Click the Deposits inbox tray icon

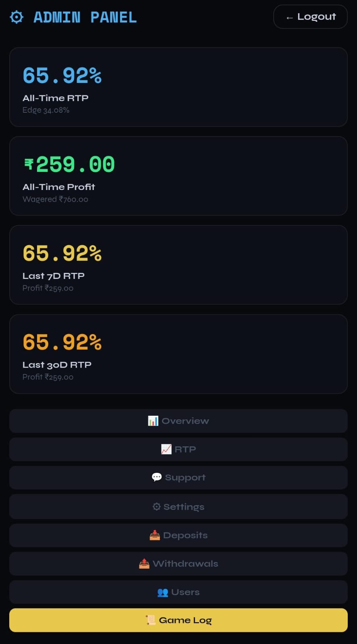(155, 535)
